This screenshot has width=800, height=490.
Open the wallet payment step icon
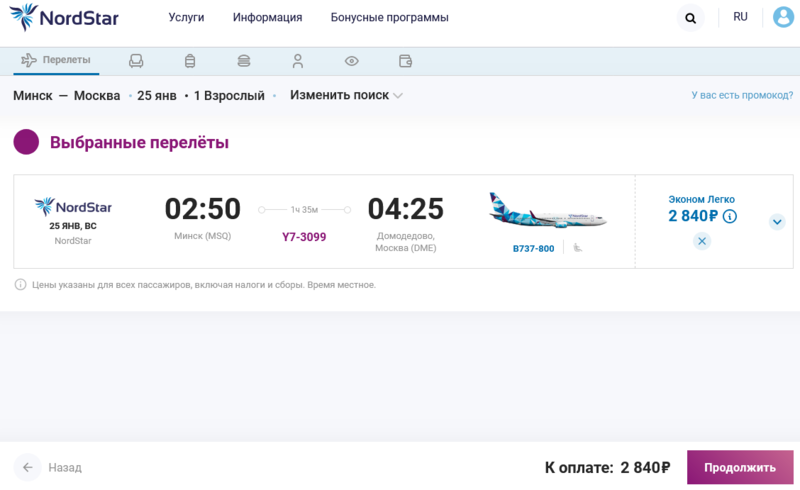405,61
